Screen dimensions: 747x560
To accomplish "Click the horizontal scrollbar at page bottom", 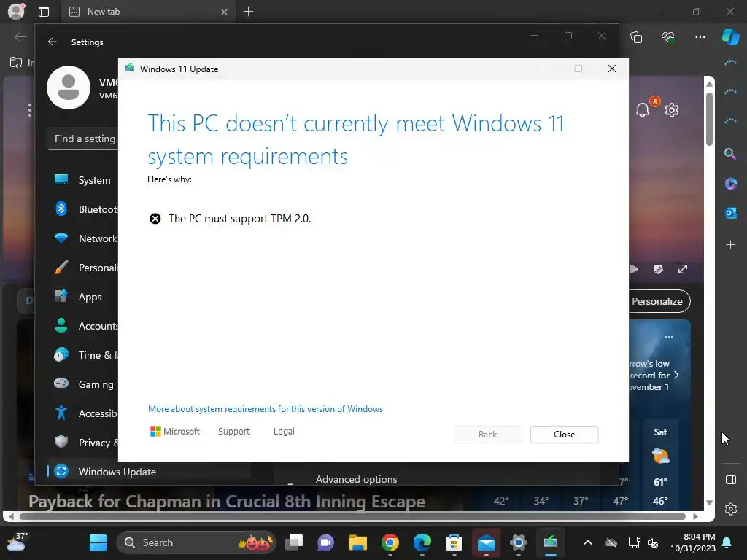I will click(352, 516).
